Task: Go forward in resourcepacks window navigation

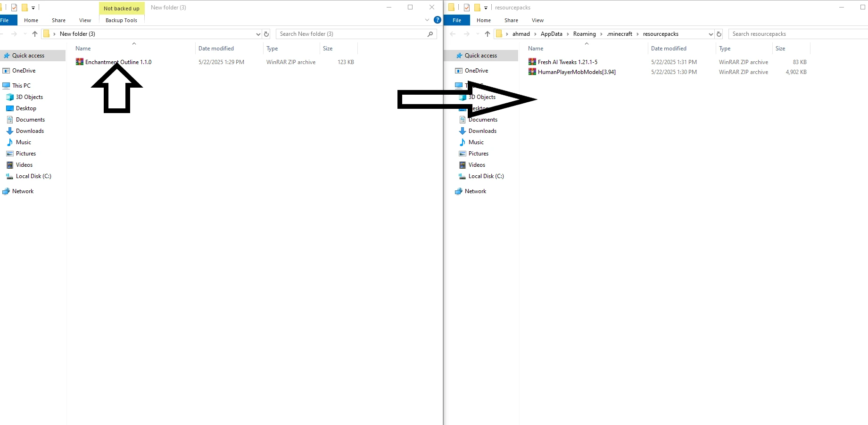Action: pos(467,34)
